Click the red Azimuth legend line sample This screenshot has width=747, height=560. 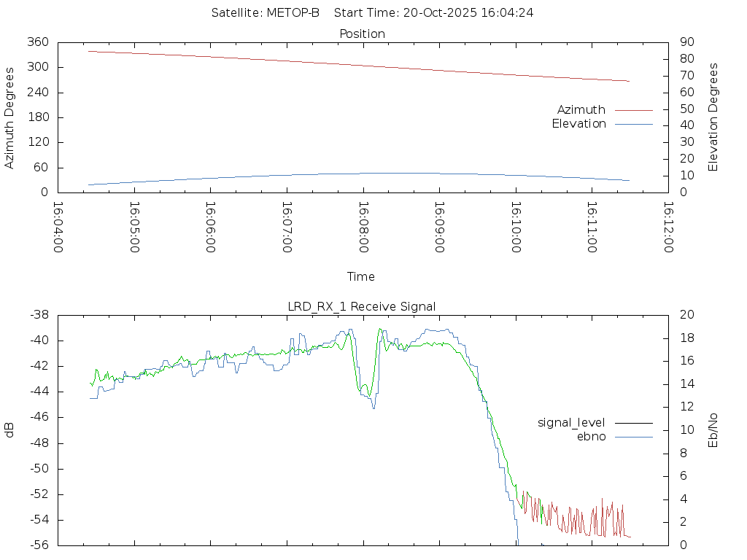[x=633, y=109]
